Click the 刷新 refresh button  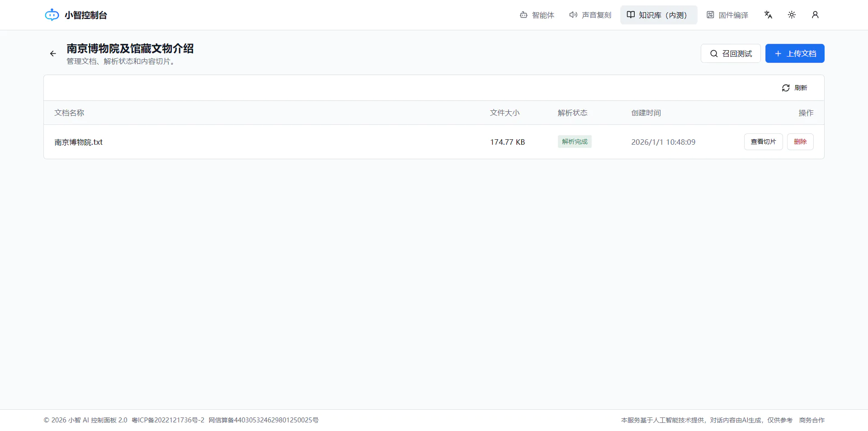[x=795, y=88]
